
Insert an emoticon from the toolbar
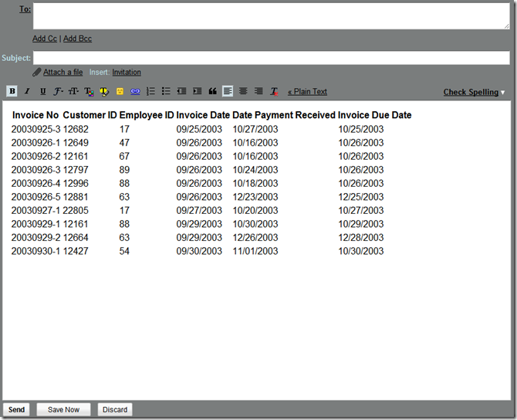tap(120, 91)
